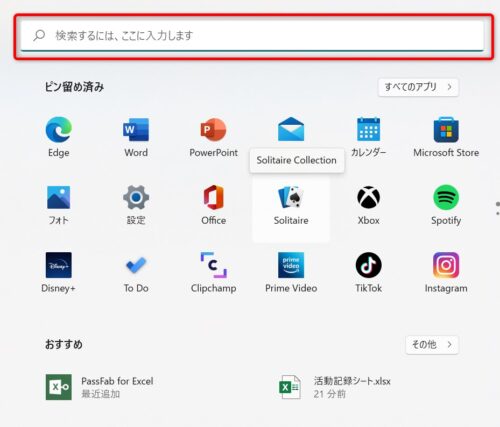Open the フォト photos app
This screenshot has width=500, height=427.
point(58,205)
